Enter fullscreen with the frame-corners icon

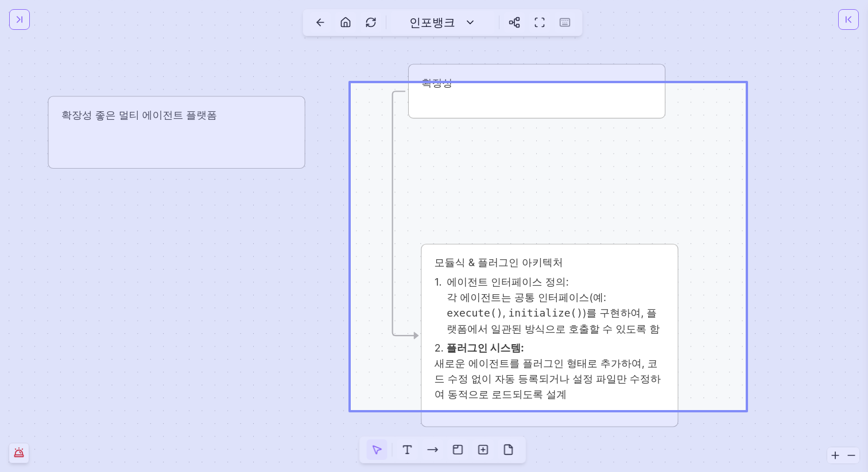coord(540,22)
